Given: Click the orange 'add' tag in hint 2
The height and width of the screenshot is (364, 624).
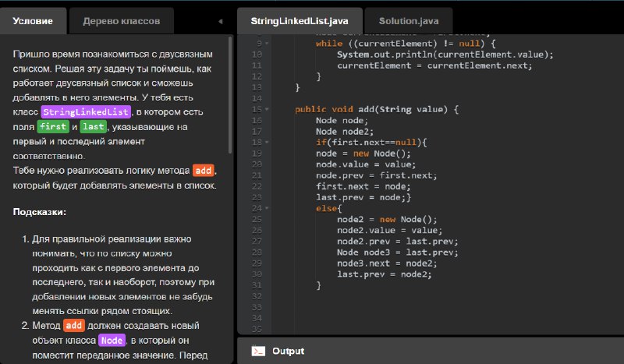Looking at the screenshot, I should click(x=73, y=325).
